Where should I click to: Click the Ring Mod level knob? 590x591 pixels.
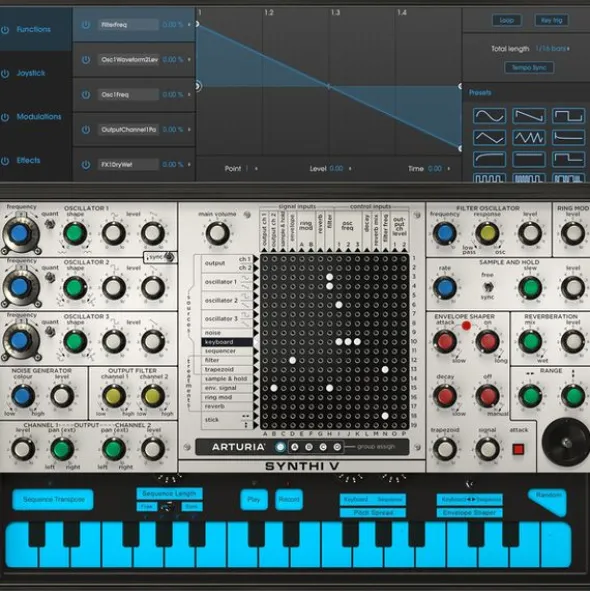point(573,233)
